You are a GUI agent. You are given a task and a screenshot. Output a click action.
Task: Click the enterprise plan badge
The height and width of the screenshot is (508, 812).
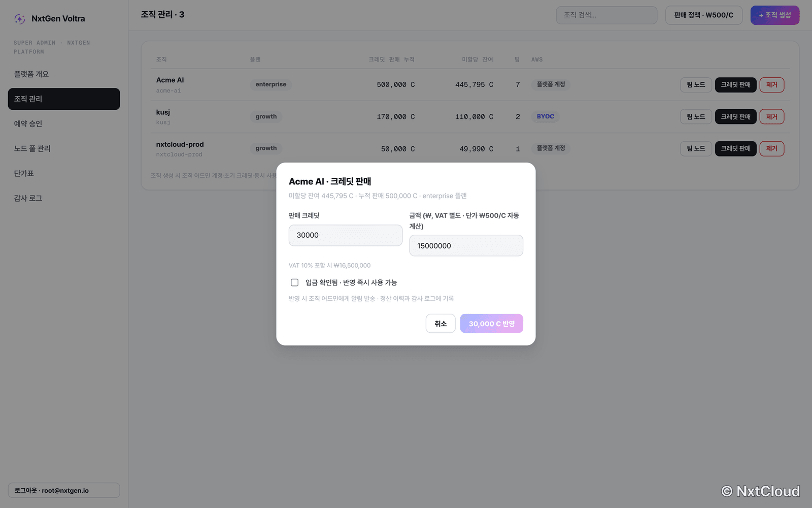click(x=271, y=84)
